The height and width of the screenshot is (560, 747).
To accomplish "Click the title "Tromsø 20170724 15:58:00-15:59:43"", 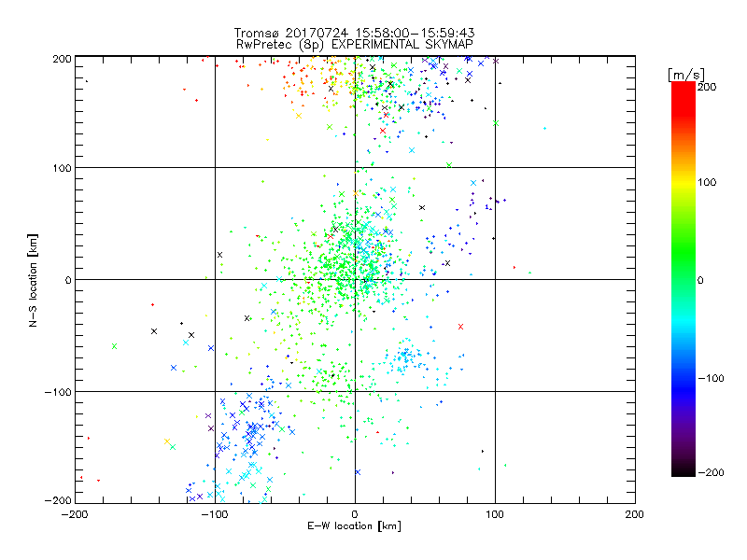I will tap(355, 33).
